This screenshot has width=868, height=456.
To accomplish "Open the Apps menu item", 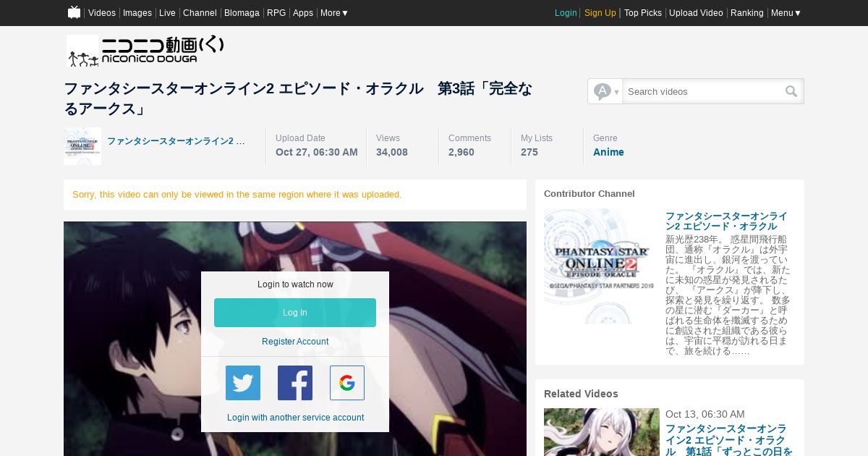I will point(303,13).
